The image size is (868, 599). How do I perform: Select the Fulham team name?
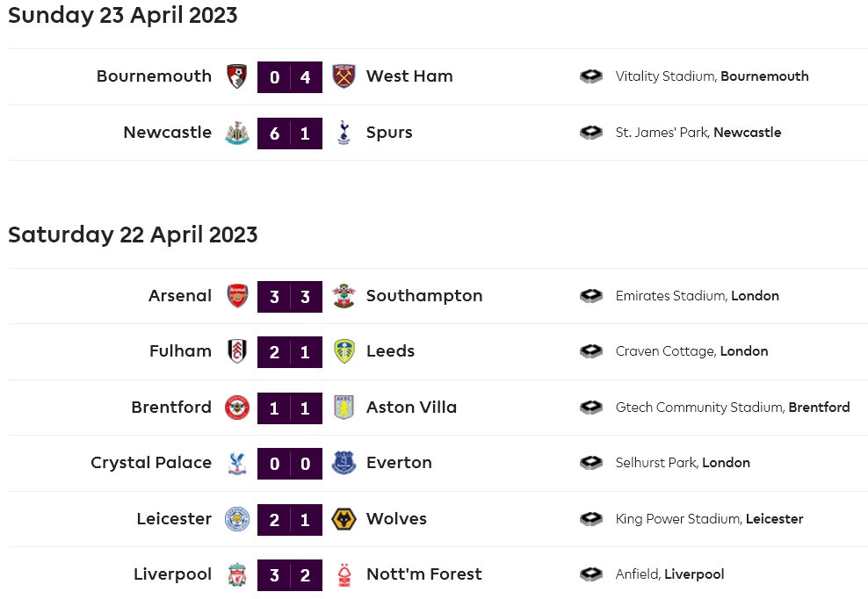pyautogui.click(x=180, y=351)
